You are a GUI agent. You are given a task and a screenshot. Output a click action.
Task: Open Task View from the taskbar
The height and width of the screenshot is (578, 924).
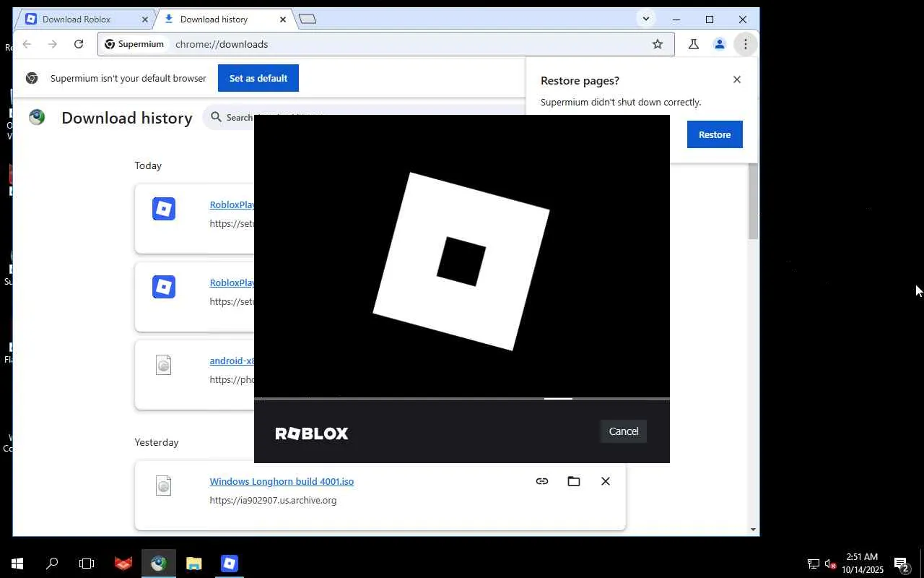(x=87, y=564)
